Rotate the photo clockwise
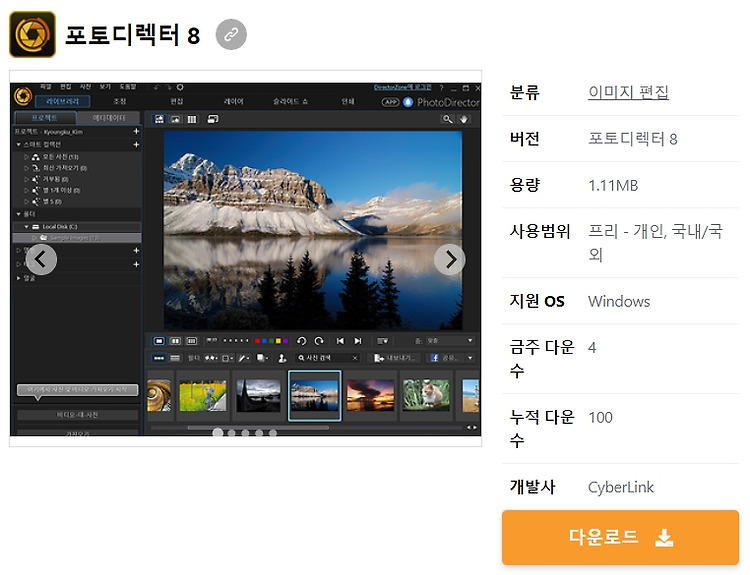 (319, 341)
